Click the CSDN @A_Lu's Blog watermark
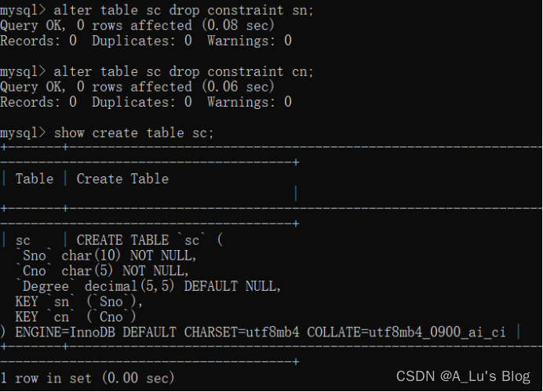The image size is (543, 392). [x=463, y=376]
